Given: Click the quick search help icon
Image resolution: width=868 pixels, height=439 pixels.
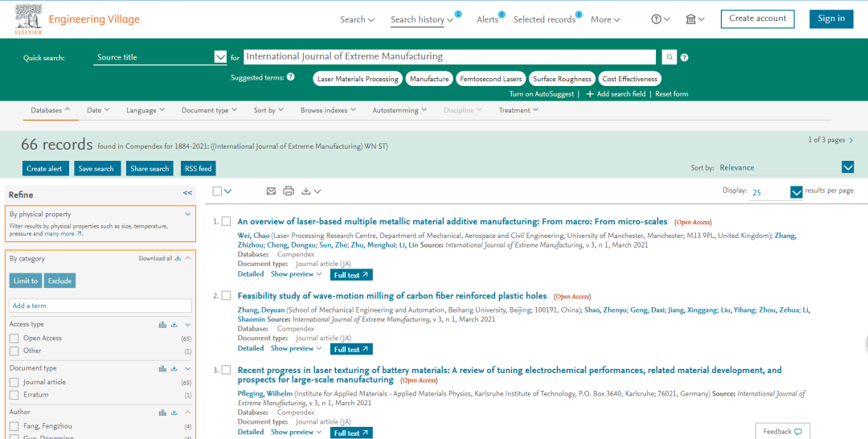Looking at the screenshot, I should click(684, 57).
